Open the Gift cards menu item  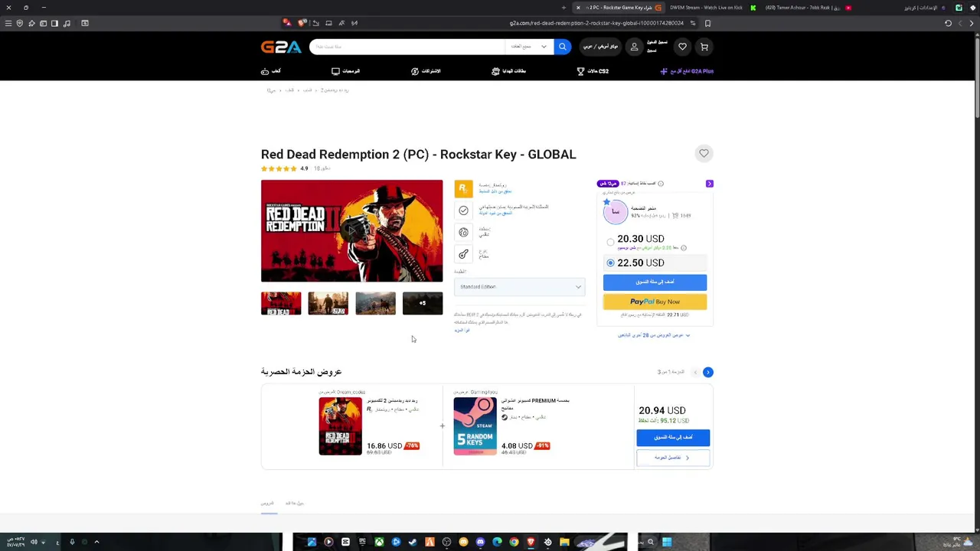pyautogui.click(x=508, y=71)
